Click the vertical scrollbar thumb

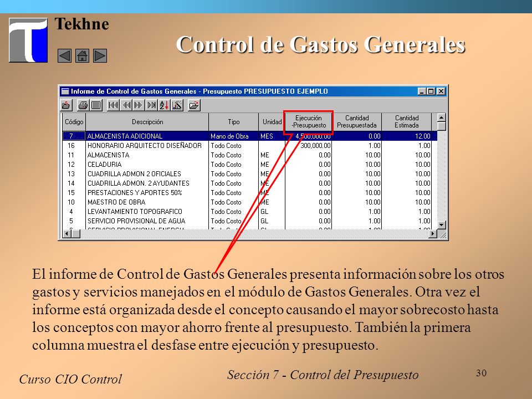pyautogui.click(x=441, y=126)
